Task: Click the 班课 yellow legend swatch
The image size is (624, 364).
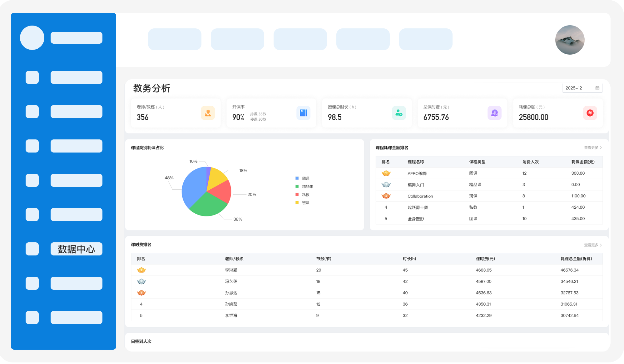Action: pos(297,203)
